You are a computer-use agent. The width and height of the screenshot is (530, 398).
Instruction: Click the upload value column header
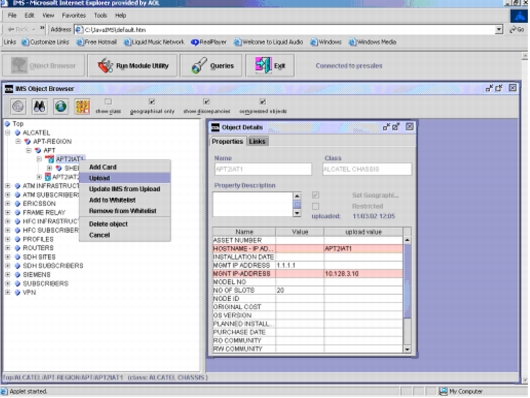(x=363, y=232)
